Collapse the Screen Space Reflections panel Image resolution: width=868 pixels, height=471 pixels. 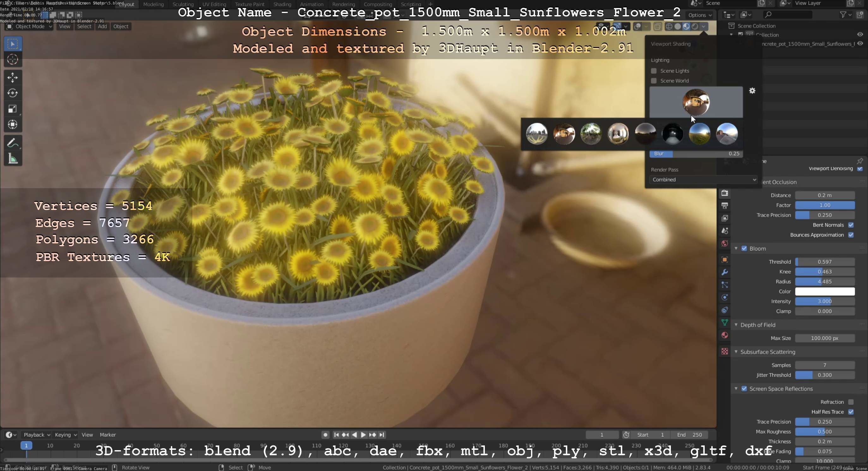click(736, 389)
